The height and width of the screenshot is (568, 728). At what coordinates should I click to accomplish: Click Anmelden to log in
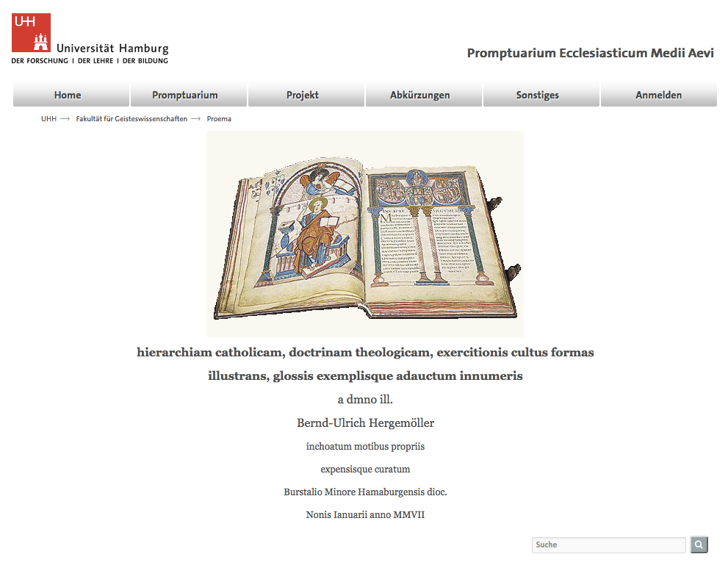click(659, 95)
